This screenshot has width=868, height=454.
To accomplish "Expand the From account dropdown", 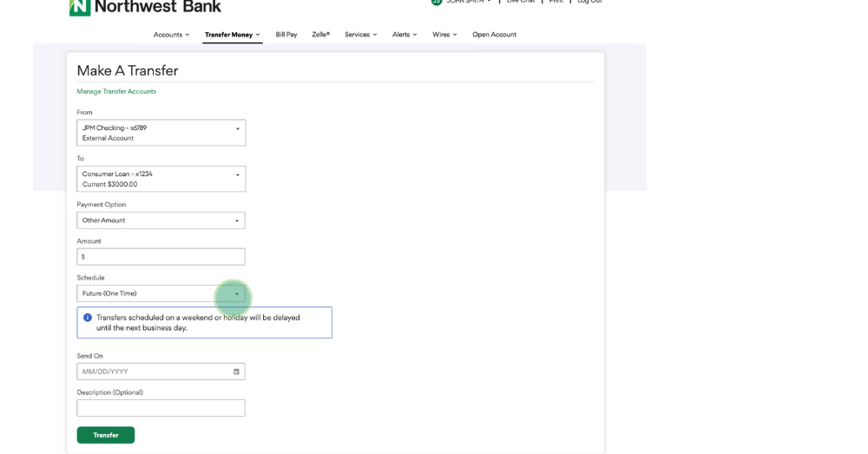I will coord(161,133).
